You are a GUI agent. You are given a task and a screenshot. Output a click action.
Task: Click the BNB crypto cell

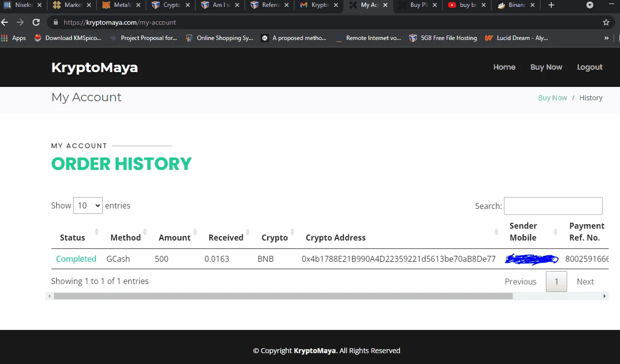click(x=265, y=259)
